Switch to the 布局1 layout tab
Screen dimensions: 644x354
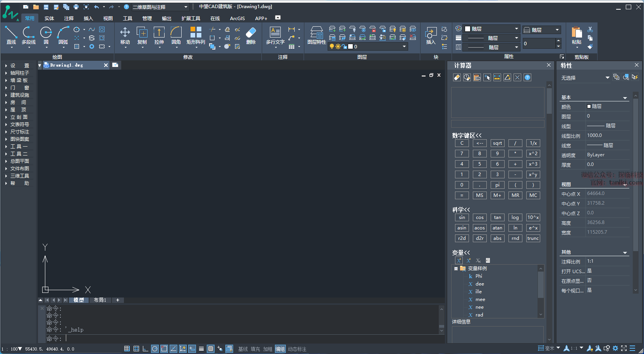pos(100,300)
